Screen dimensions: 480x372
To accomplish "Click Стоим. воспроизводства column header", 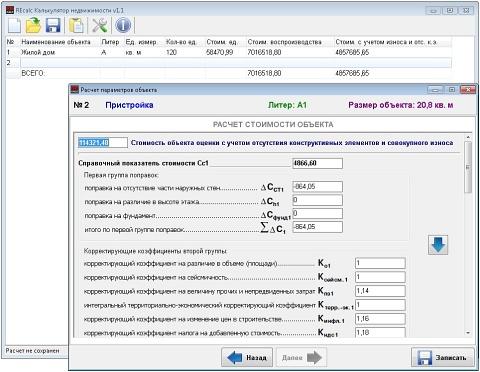I will coord(284,42).
